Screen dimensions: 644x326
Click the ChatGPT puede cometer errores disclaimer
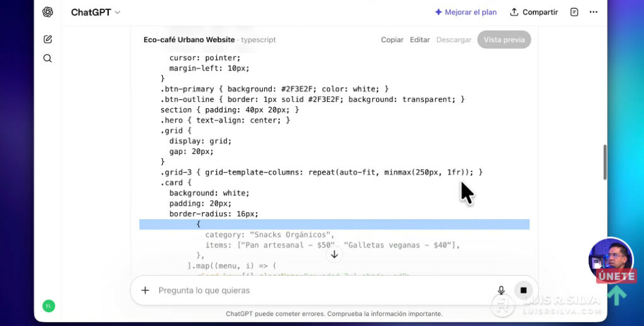coord(335,313)
